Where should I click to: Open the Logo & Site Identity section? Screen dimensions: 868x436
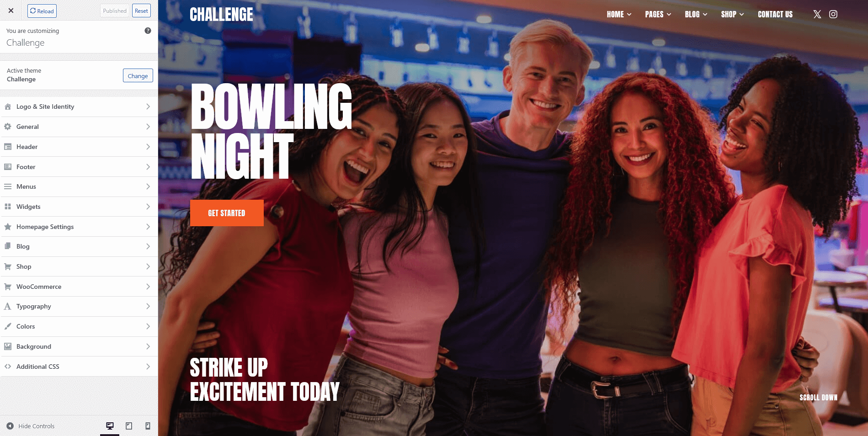[x=79, y=106]
